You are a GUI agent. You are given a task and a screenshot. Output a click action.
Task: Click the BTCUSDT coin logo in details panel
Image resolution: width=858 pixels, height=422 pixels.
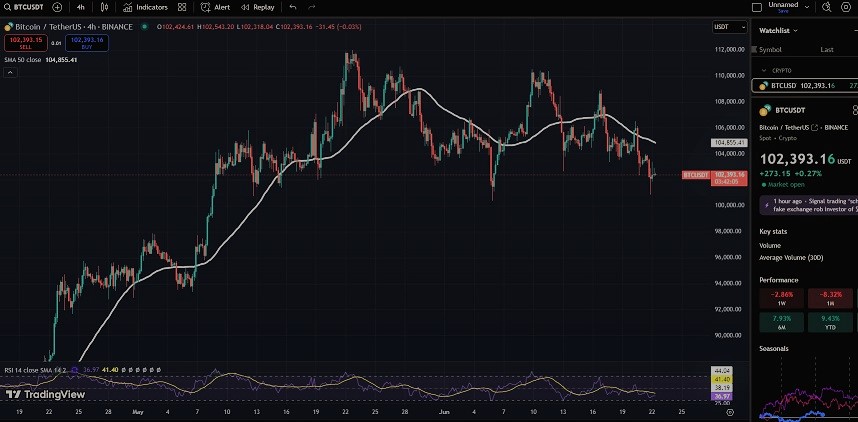(x=765, y=111)
